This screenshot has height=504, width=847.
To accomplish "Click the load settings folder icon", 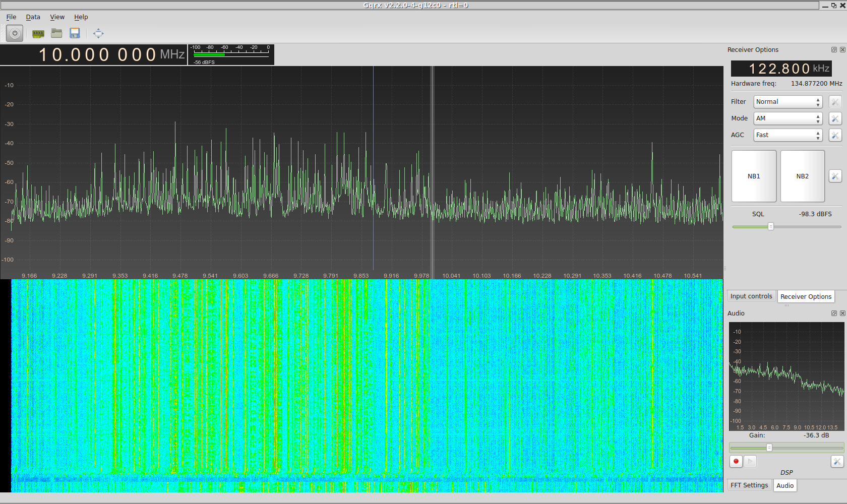I will 56,33.
